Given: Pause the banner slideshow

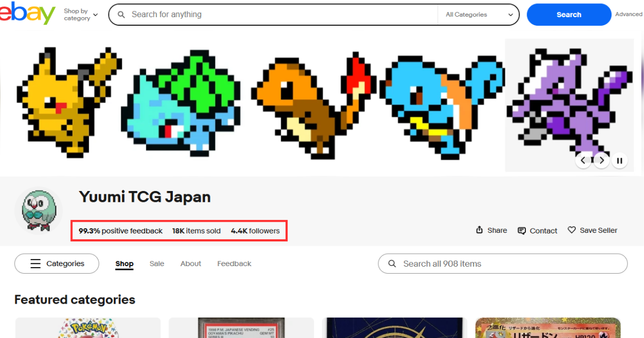Looking at the screenshot, I should click(x=619, y=160).
